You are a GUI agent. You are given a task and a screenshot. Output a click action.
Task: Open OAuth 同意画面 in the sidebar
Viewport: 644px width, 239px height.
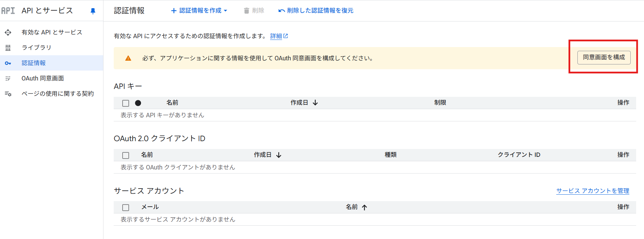pos(43,78)
